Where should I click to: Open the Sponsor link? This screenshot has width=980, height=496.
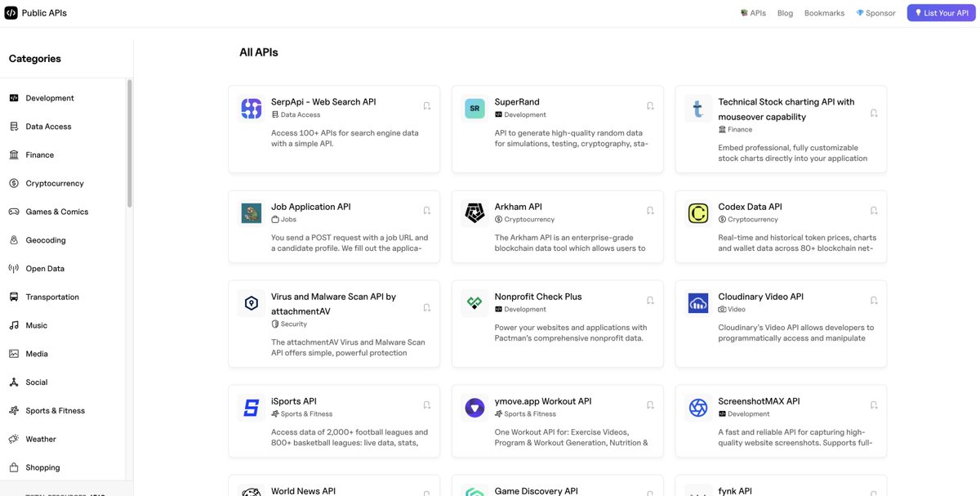pyautogui.click(x=875, y=13)
